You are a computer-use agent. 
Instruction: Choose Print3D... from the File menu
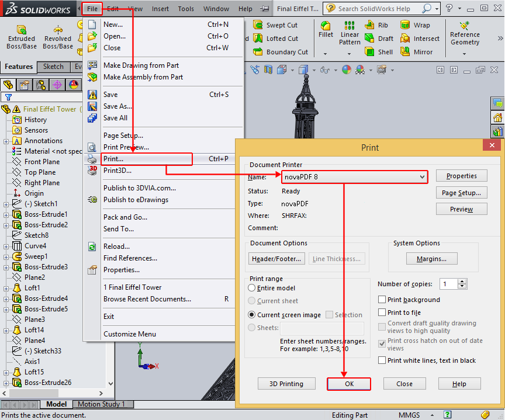(117, 171)
